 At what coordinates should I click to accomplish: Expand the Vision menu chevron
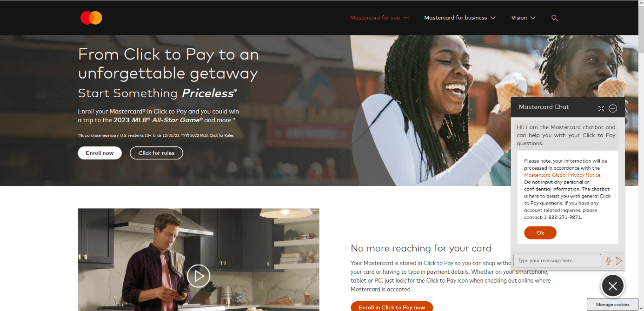[x=533, y=18]
